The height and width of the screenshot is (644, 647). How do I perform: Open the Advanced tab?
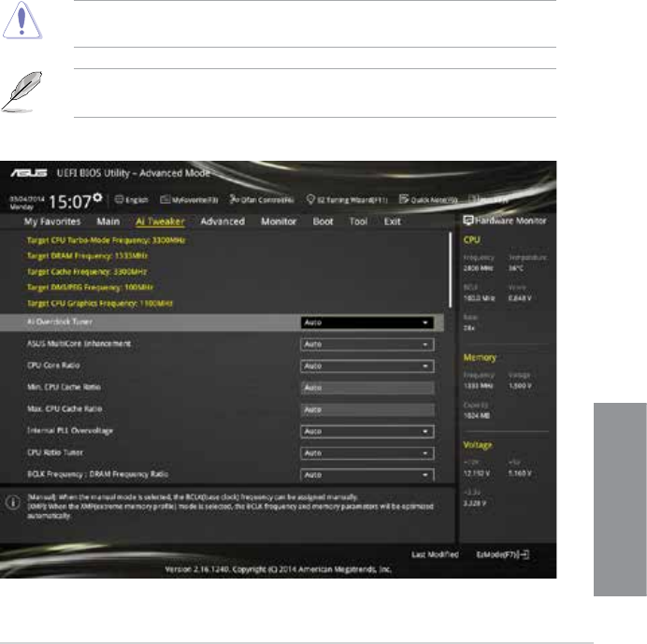pyautogui.click(x=223, y=222)
